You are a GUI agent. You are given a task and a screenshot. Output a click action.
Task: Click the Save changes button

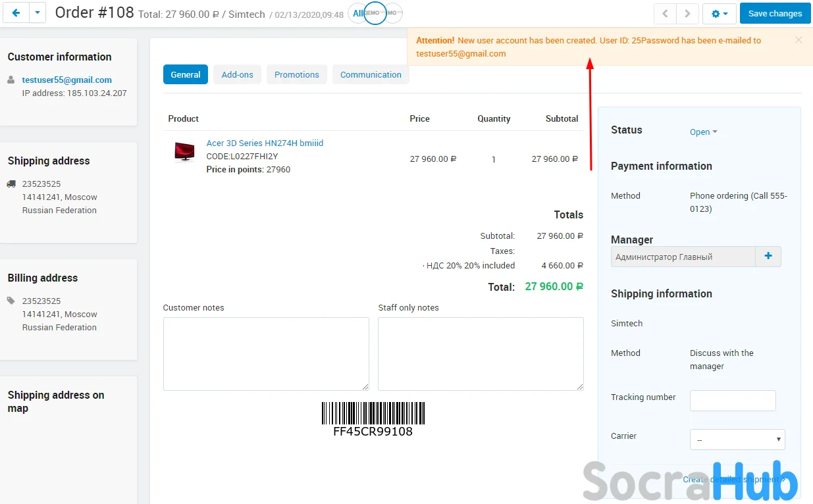(775, 13)
